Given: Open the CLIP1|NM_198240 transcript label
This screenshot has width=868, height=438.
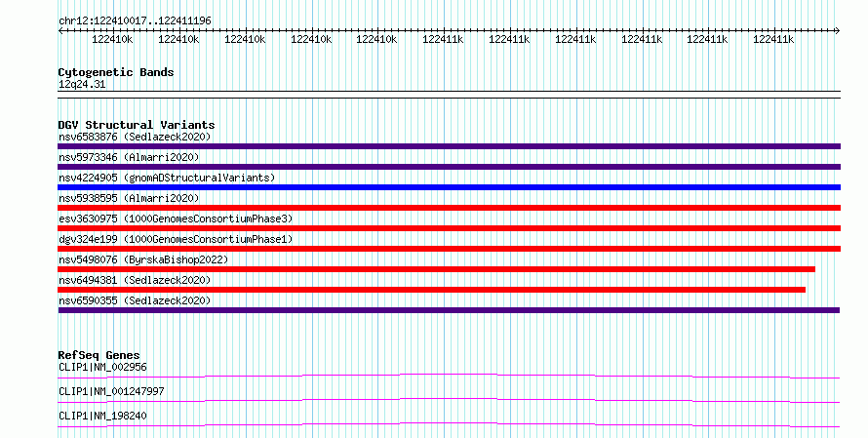Looking at the screenshot, I should coord(102,416).
